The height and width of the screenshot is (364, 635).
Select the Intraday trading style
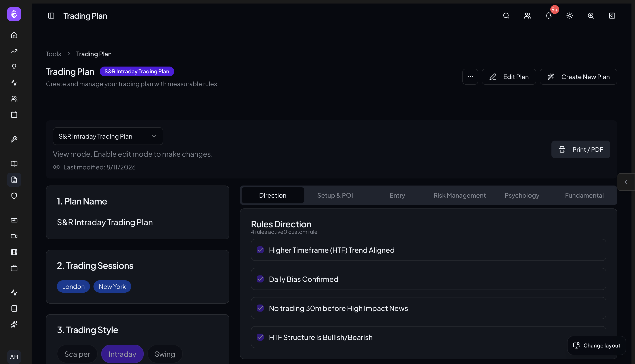pyautogui.click(x=122, y=354)
